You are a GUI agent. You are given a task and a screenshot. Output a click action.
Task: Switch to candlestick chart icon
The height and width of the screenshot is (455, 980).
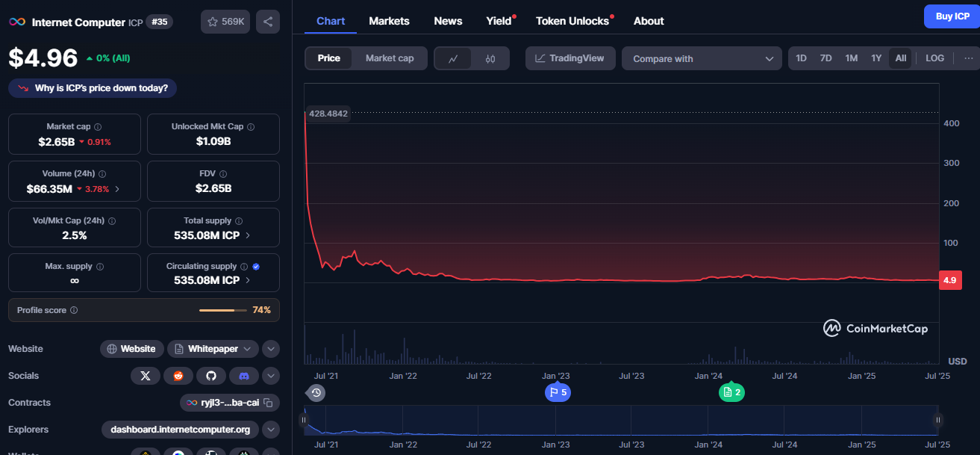(490, 58)
